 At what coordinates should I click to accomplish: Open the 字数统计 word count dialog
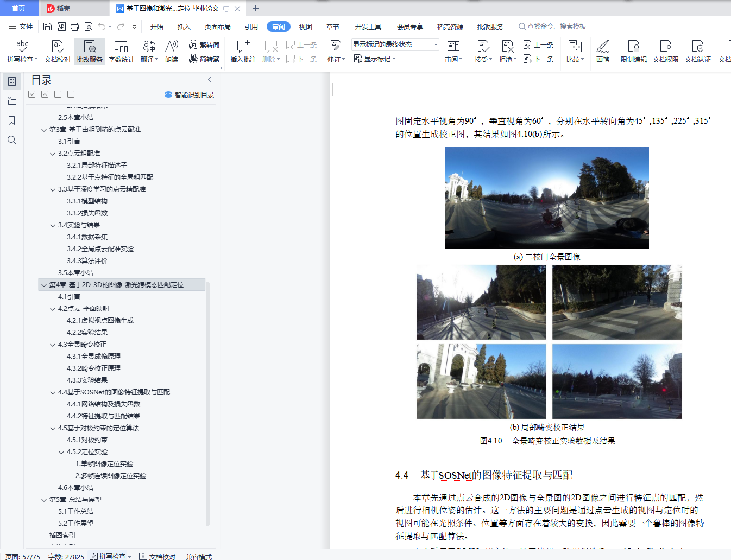point(121,52)
